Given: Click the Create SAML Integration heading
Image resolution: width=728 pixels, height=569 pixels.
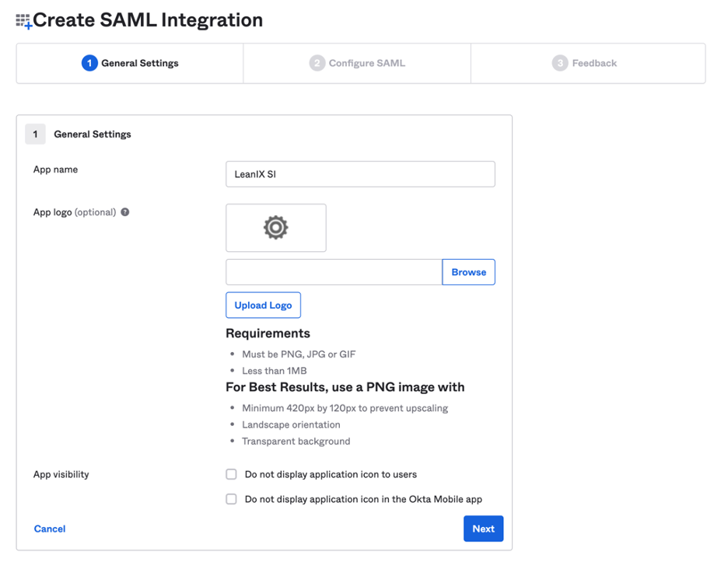Looking at the screenshot, I should [x=148, y=20].
